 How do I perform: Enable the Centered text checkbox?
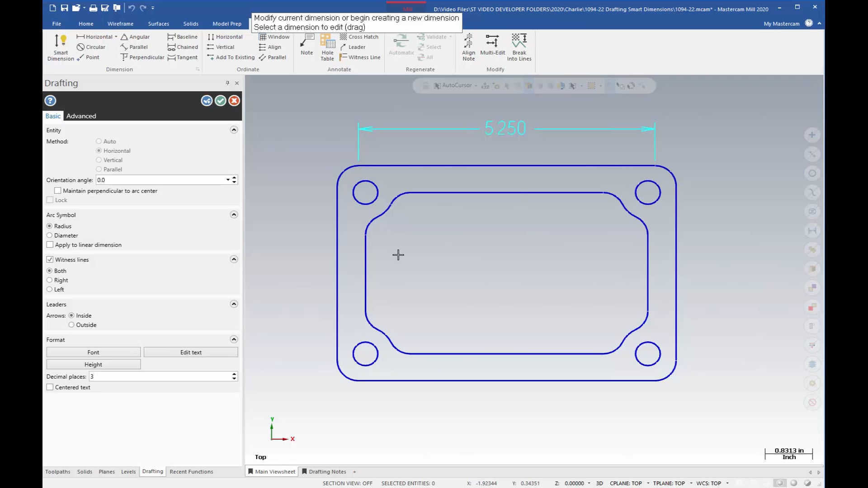(x=50, y=387)
